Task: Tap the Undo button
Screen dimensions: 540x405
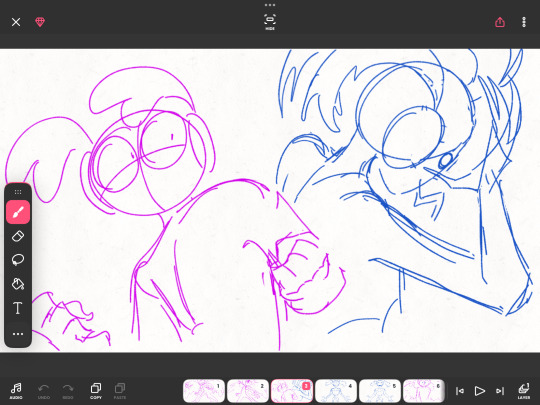Action: click(44, 391)
